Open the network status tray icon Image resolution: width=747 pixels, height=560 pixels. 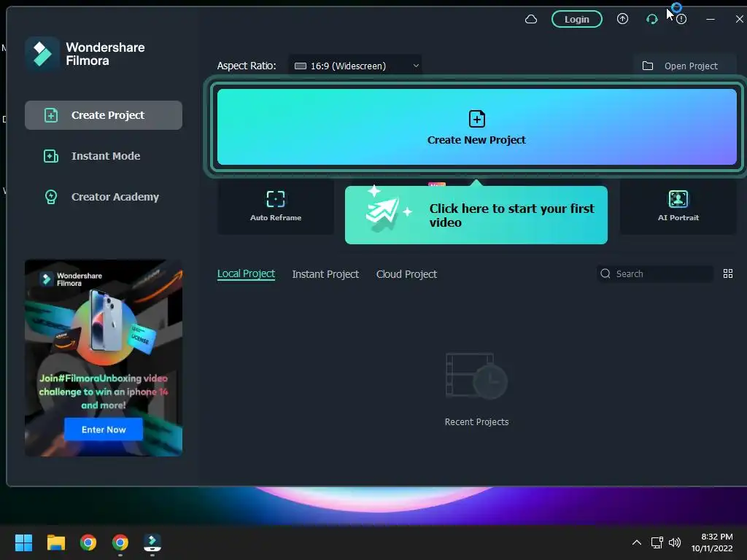point(657,542)
